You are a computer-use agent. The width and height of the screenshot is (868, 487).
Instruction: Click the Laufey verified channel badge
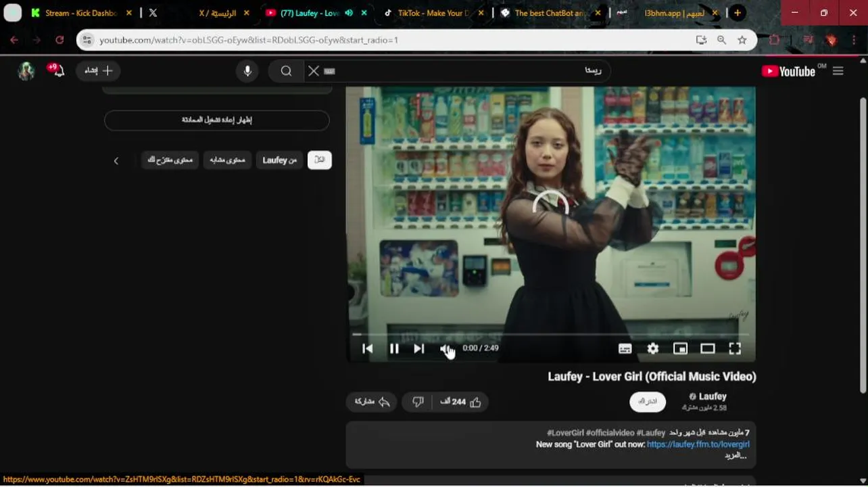692,397
